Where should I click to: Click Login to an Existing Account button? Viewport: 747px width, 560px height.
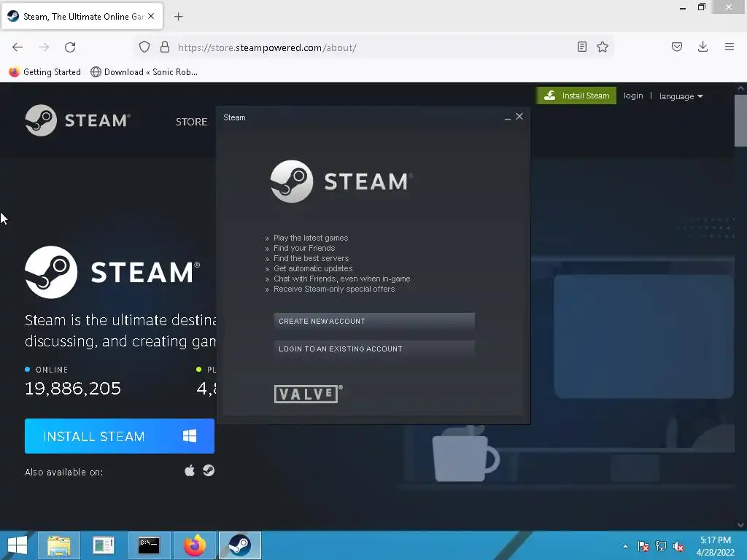(x=374, y=349)
